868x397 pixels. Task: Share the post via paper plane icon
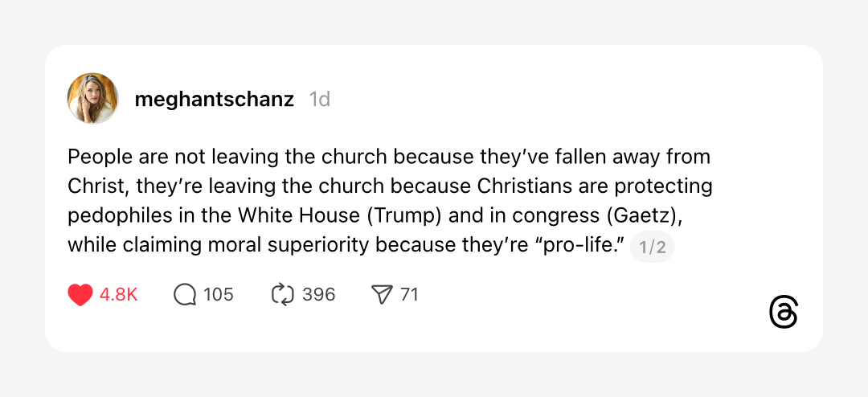381,295
